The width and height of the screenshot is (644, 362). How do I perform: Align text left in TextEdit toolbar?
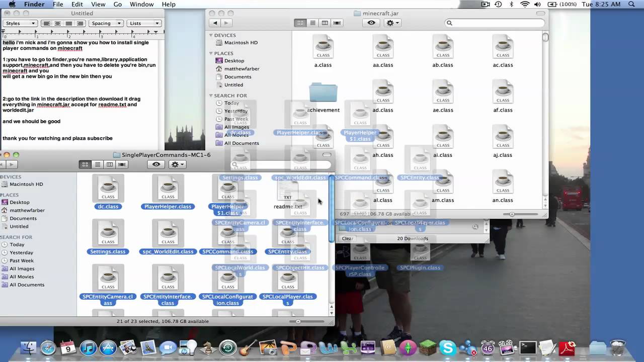point(47,23)
